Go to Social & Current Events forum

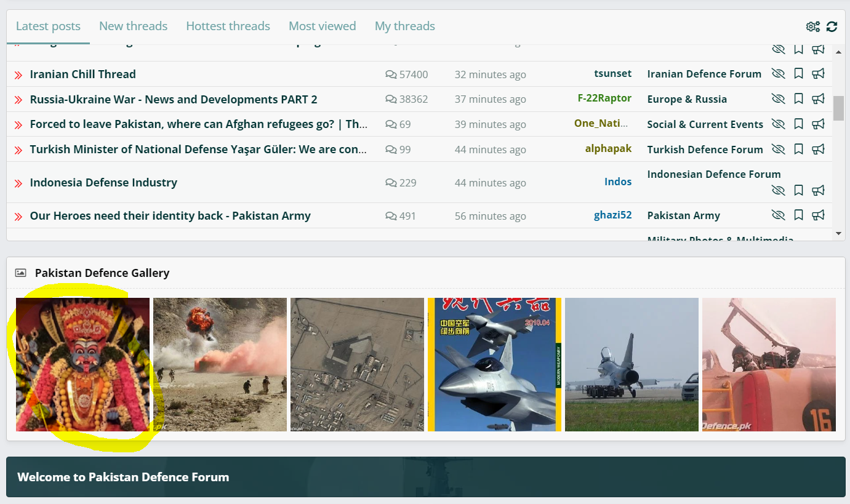(x=705, y=124)
